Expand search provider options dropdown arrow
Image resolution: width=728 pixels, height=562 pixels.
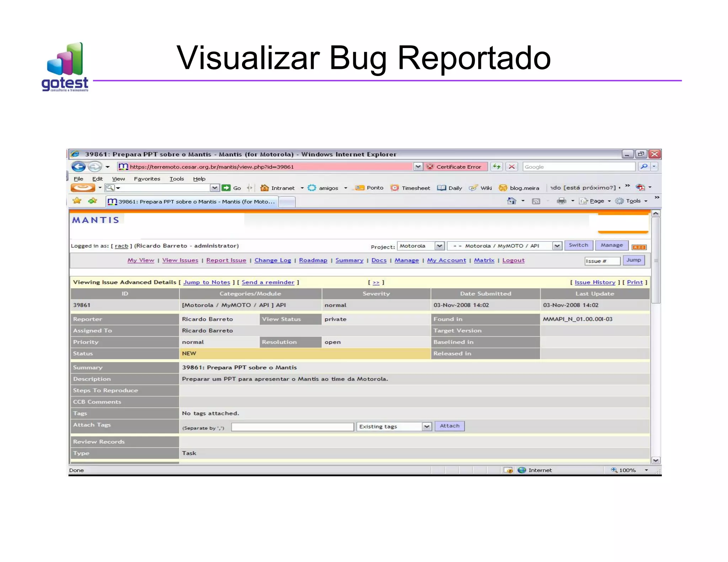coord(654,167)
